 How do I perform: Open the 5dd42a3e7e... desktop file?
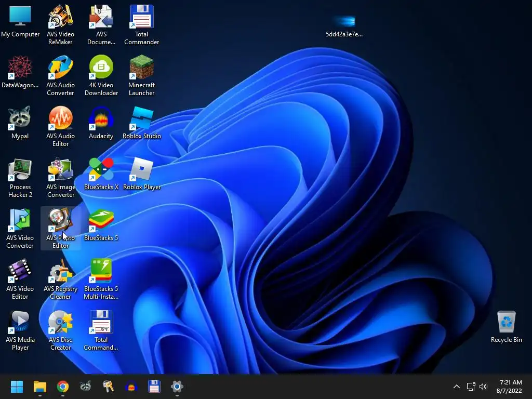344,25
